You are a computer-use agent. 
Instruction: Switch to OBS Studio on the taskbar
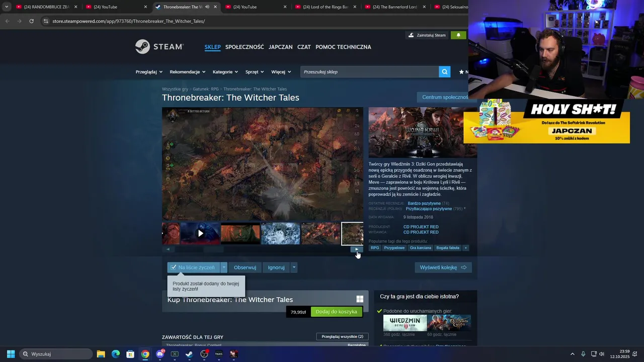pyautogui.click(x=204, y=354)
